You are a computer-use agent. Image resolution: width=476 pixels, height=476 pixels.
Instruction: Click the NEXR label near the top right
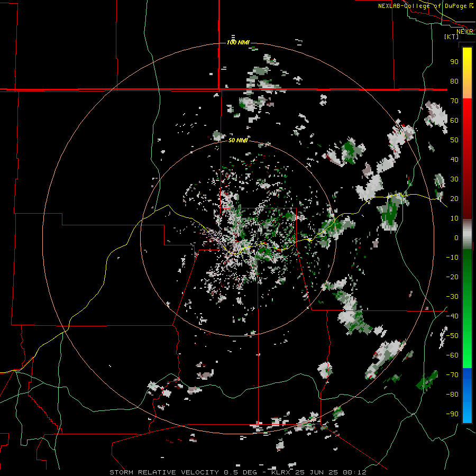(465, 32)
